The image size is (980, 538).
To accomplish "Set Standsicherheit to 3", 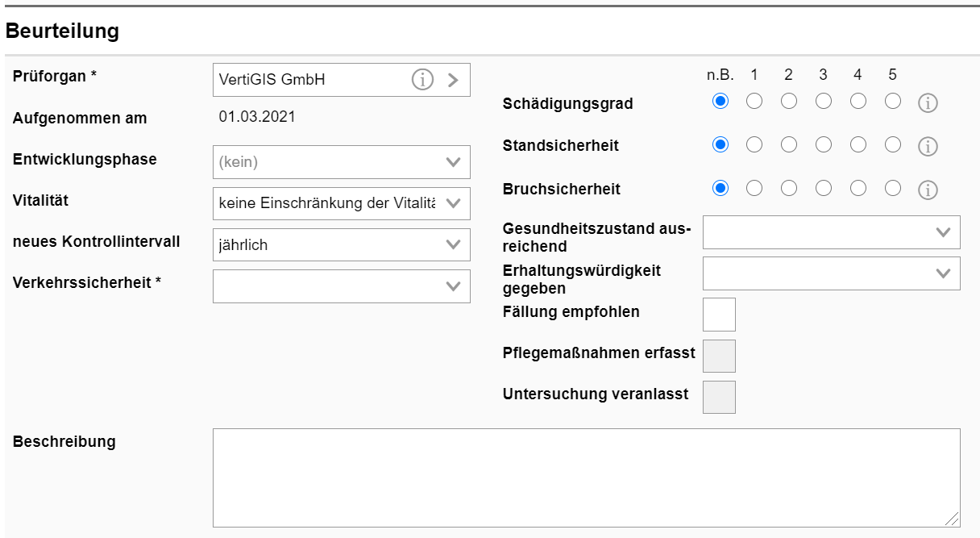I will (824, 144).
